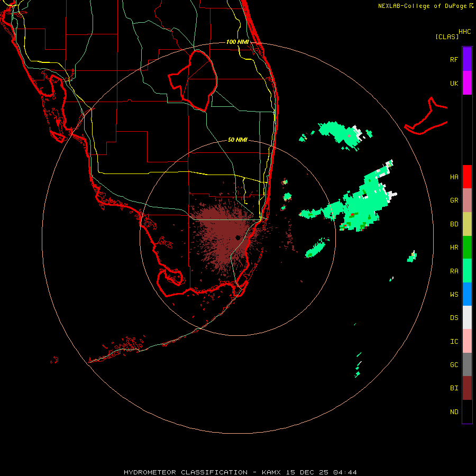Click the "NEXLAB-College of DuPage" text

point(422,6)
